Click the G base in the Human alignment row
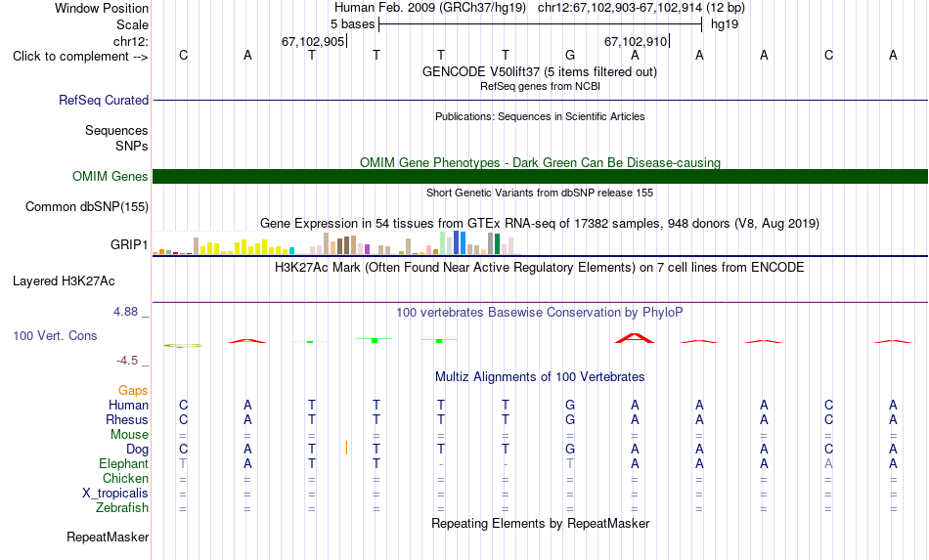Image resolution: width=929 pixels, height=560 pixels. pyautogui.click(x=570, y=405)
